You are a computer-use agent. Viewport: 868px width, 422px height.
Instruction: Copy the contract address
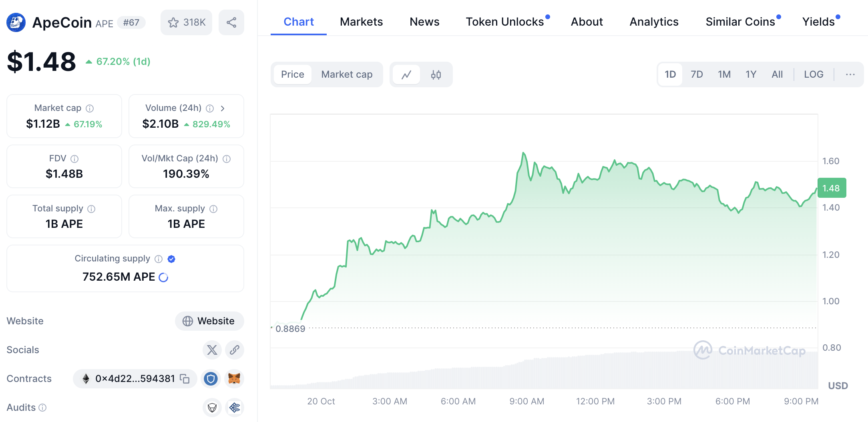pos(185,379)
